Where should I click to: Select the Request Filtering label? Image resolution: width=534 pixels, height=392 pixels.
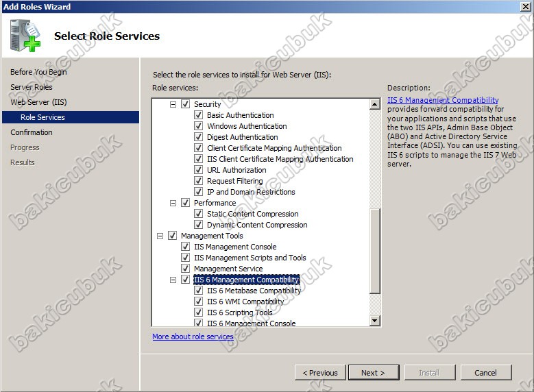tap(235, 181)
